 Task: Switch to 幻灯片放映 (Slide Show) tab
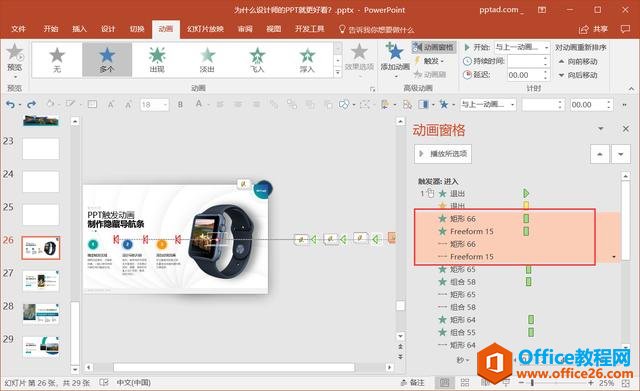coord(205,29)
